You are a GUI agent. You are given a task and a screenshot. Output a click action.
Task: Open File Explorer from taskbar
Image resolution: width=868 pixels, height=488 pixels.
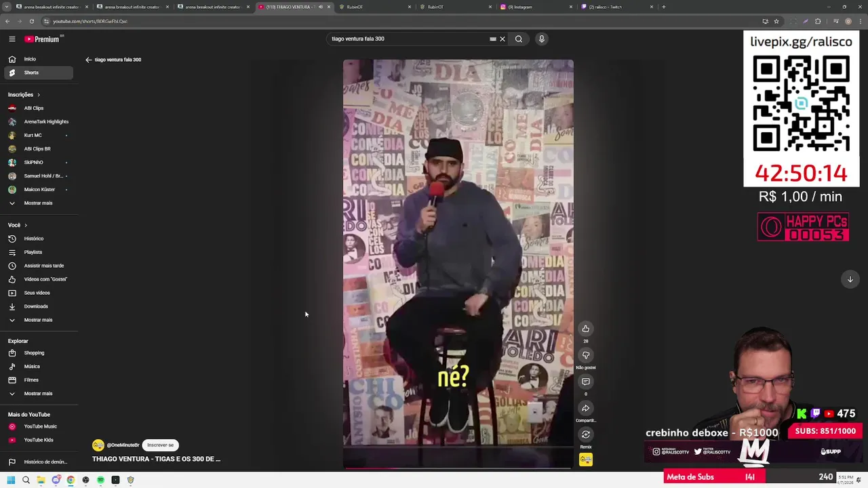point(41,480)
